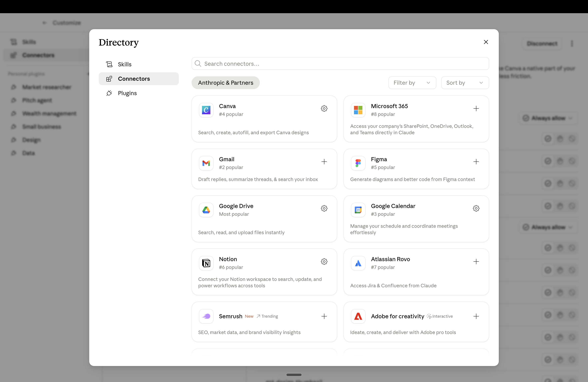Click the Adobe Interactive label
The width and height of the screenshot is (588, 382).
440,316
